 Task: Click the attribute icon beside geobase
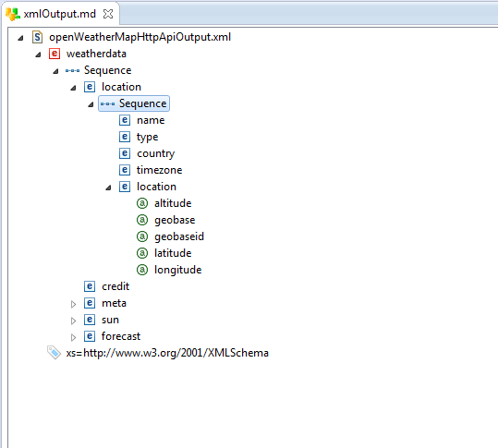point(142,220)
